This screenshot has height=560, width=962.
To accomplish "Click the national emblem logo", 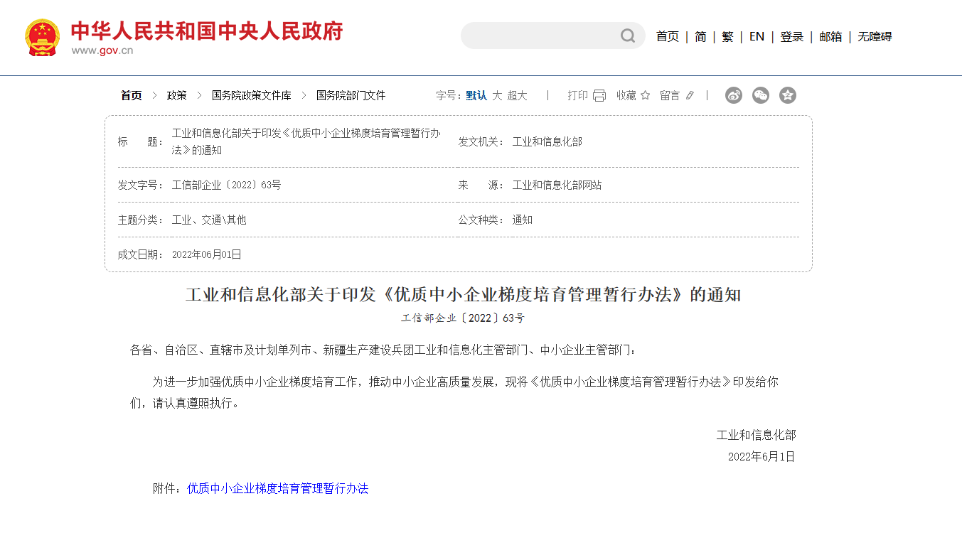I will pyautogui.click(x=42, y=37).
